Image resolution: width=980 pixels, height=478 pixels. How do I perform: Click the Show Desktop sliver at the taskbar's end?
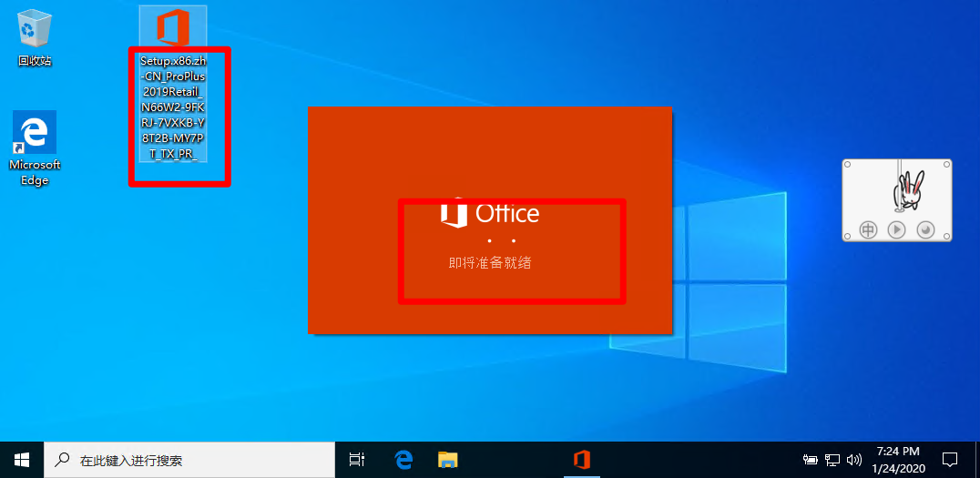coord(977,461)
